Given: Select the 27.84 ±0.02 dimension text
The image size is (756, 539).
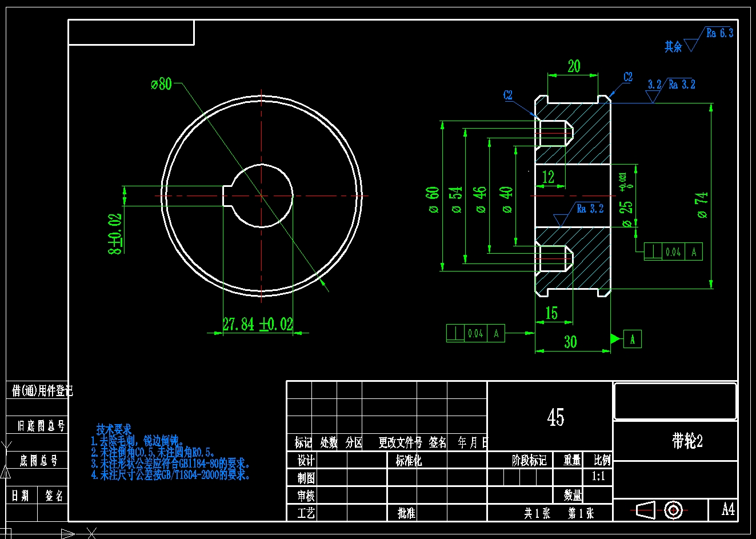Looking at the screenshot, I should (x=258, y=325).
